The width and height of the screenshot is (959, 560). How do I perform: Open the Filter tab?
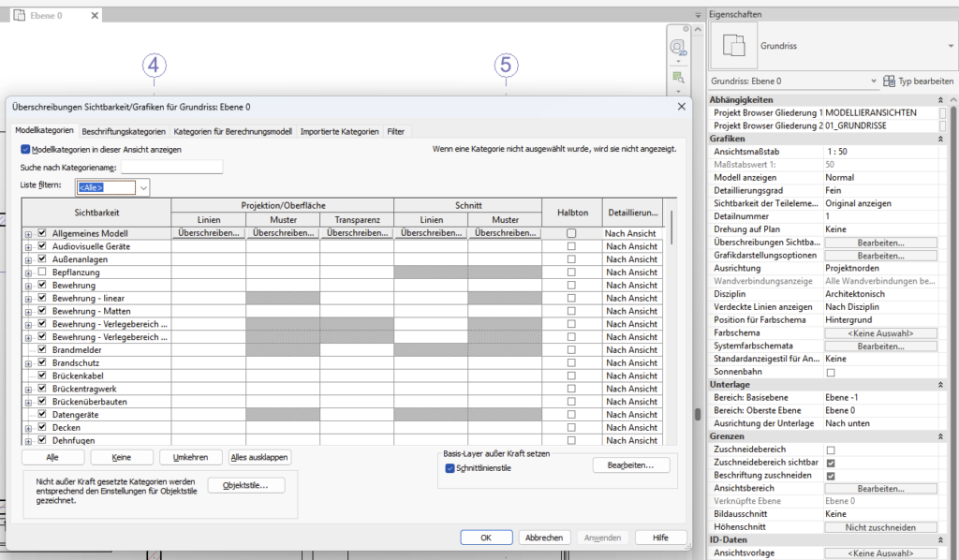click(x=396, y=131)
